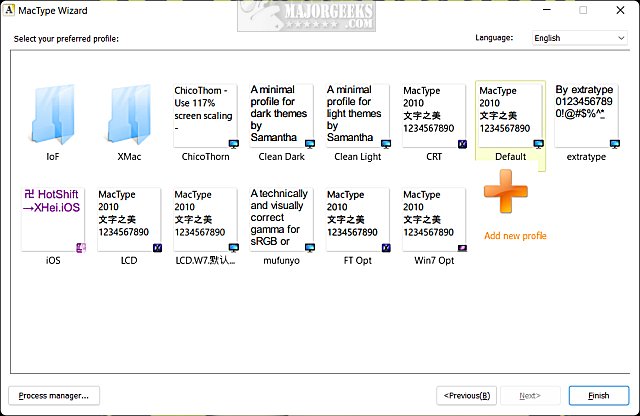Click the FT Opt name label
Image resolution: width=640 pixels, height=416 pixels.
click(x=358, y=260)
